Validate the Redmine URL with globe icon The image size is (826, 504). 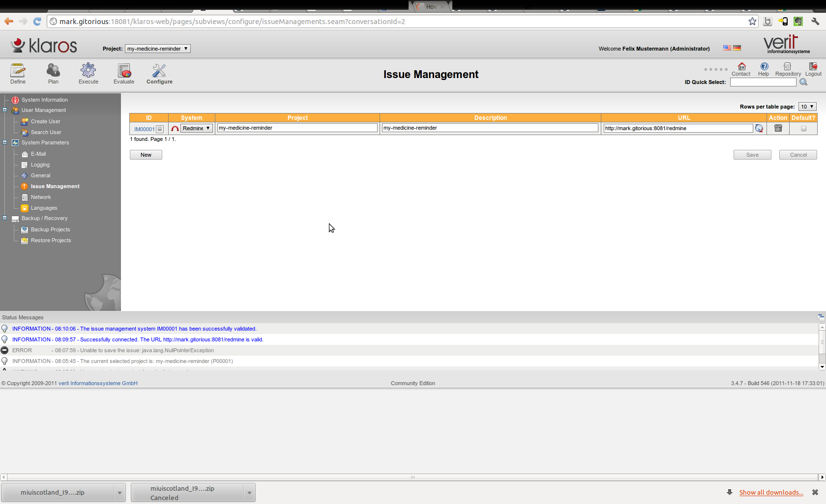pos(759,128)
